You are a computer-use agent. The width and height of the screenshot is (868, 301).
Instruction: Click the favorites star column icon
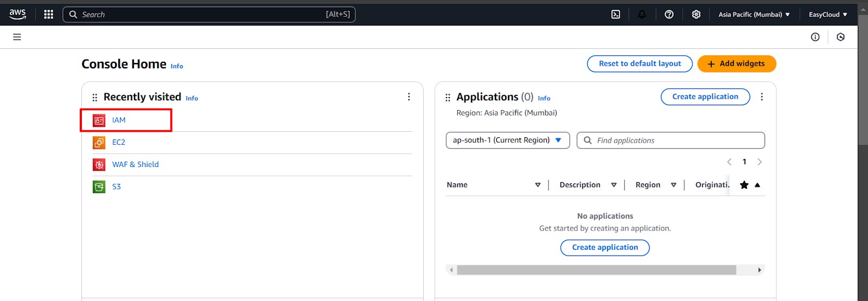pos(744,185)
